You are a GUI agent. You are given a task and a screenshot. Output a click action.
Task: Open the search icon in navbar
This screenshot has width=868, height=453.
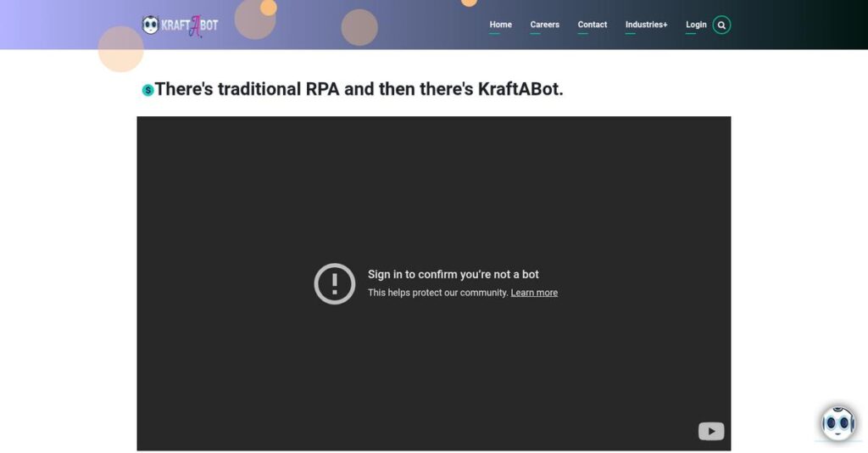(721, 25)
